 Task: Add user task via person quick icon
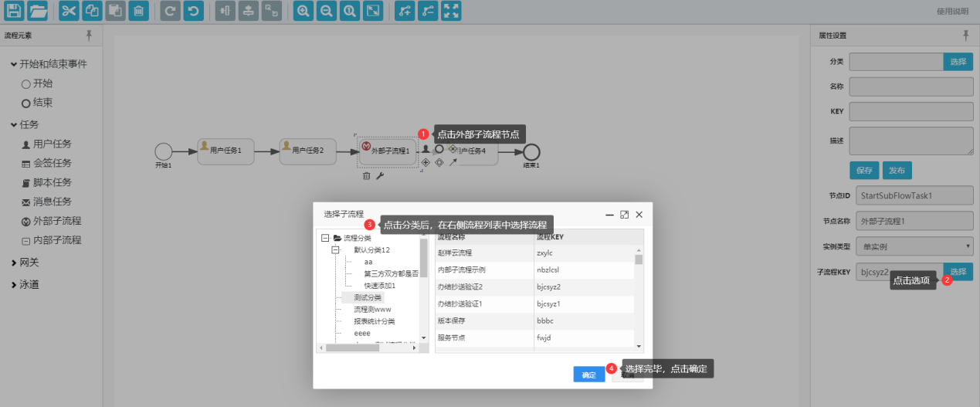[426, 148]
